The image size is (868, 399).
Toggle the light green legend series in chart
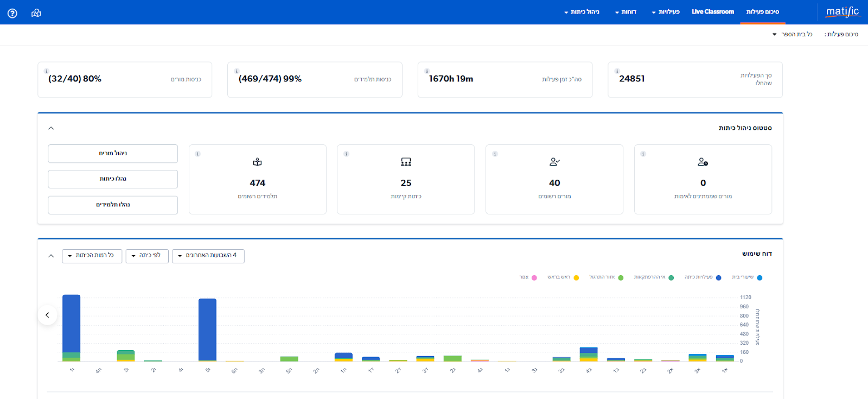point(621,278)
